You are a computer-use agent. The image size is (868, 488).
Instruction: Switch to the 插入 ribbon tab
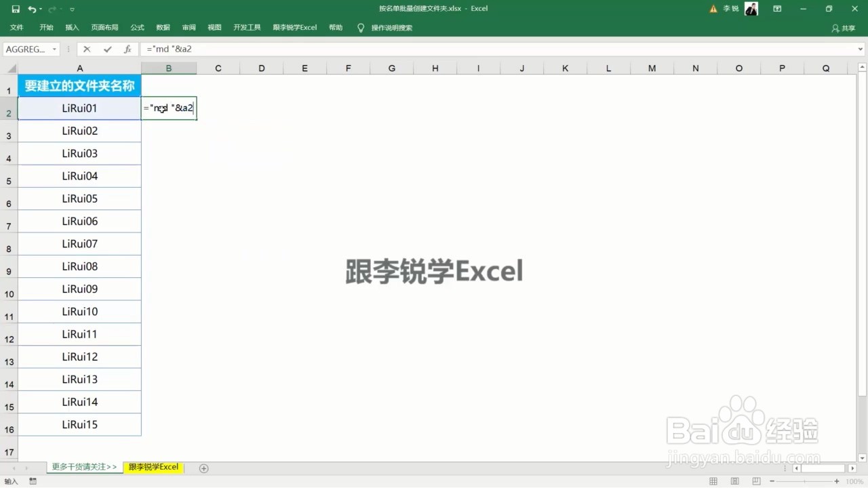72,28
